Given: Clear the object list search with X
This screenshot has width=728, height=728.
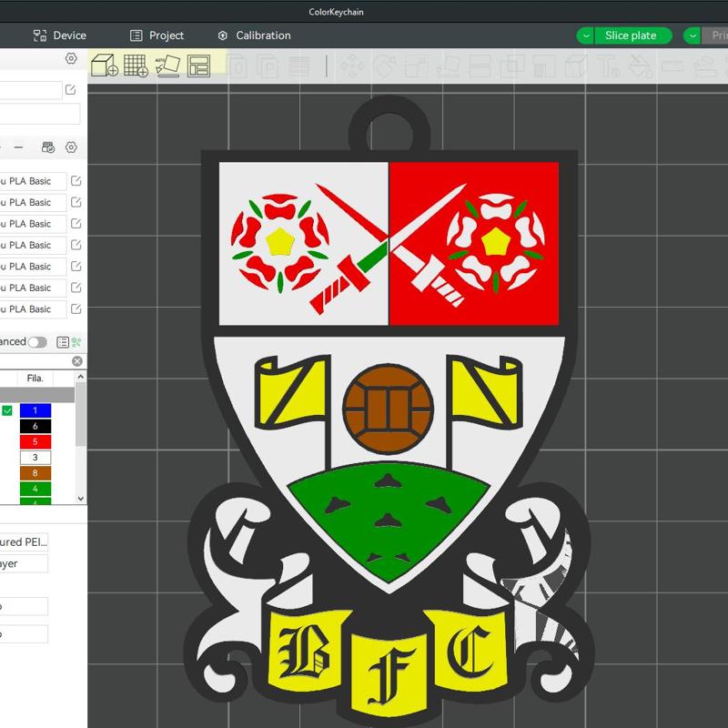Looking at the screenshot, I should (77, 361).
